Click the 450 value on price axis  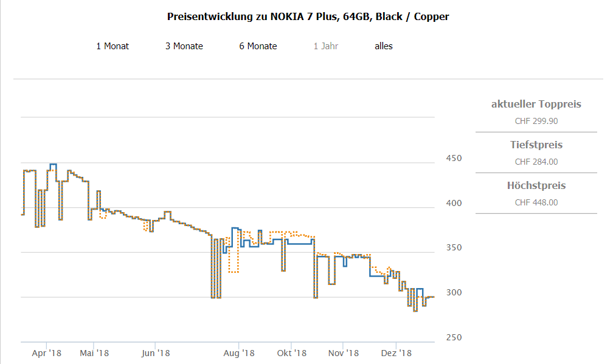[x=454, y=159]
